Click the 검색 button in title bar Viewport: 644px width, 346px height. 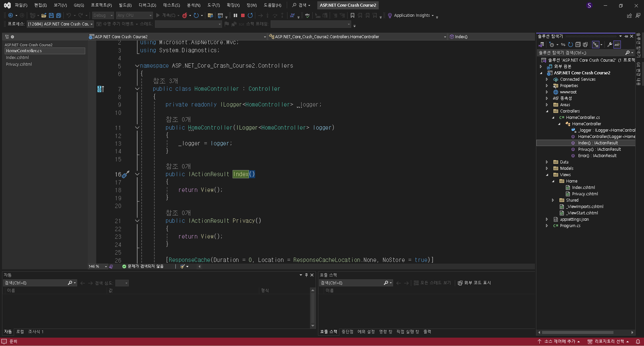(x=301, y=5)
